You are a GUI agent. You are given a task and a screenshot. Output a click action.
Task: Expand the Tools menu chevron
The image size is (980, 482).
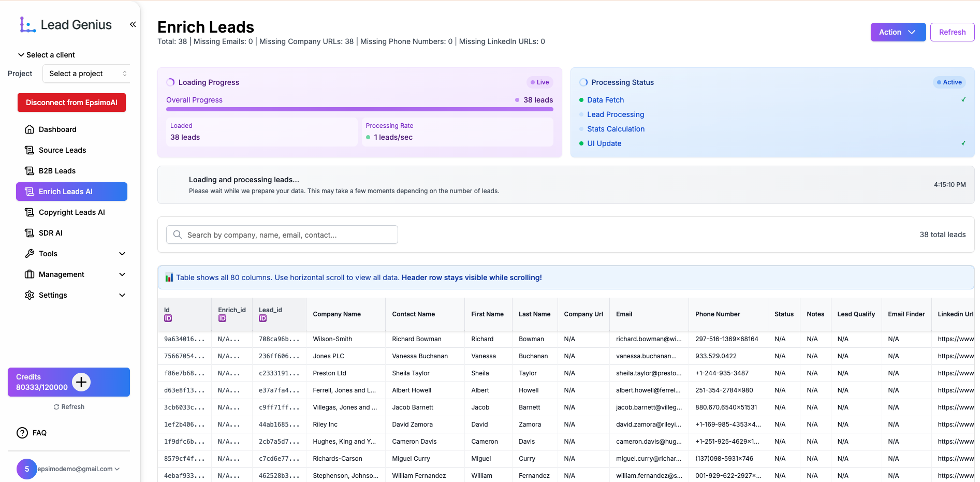pos(122,254)
